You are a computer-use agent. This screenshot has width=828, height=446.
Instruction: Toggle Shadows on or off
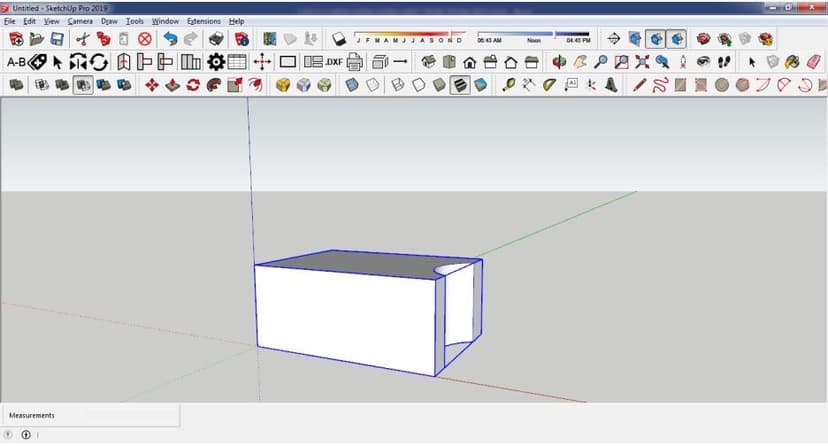point(338,39)
